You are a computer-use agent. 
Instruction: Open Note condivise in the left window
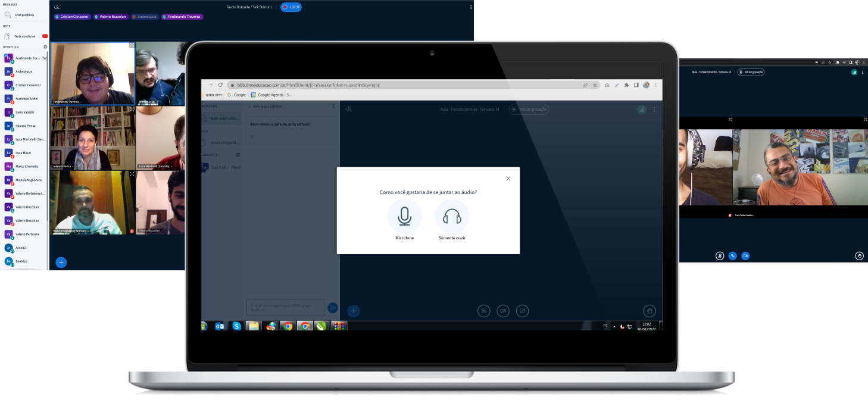point(24,36)
